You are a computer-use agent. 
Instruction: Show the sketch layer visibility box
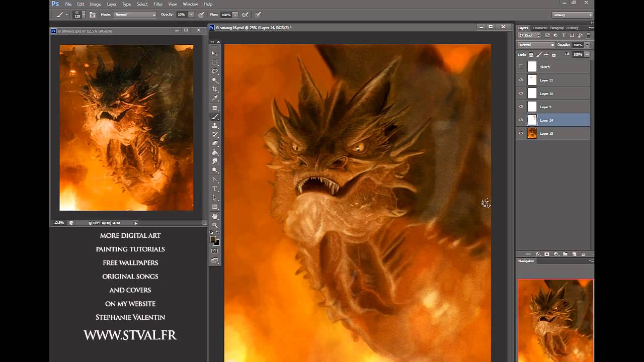coord(521,67)
